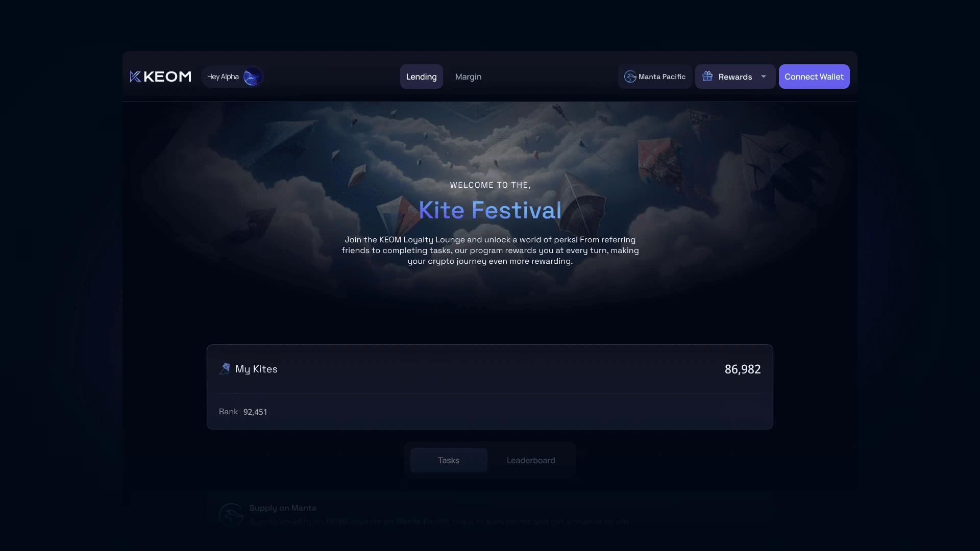Click the Rewards gift box icon
Screen dimensions: 980x551
[x=707, y=76]
